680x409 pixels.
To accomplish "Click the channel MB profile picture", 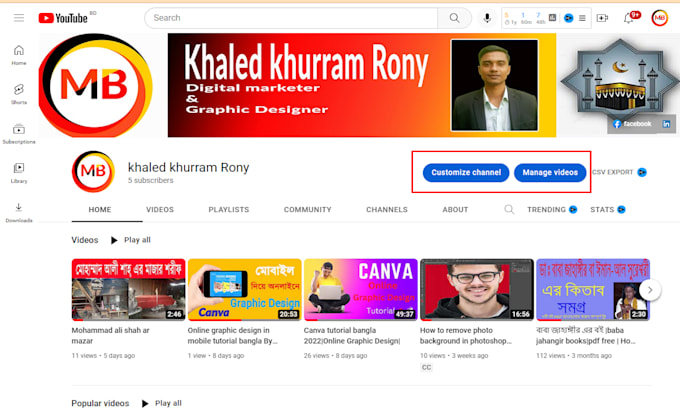I will (93, 171).
